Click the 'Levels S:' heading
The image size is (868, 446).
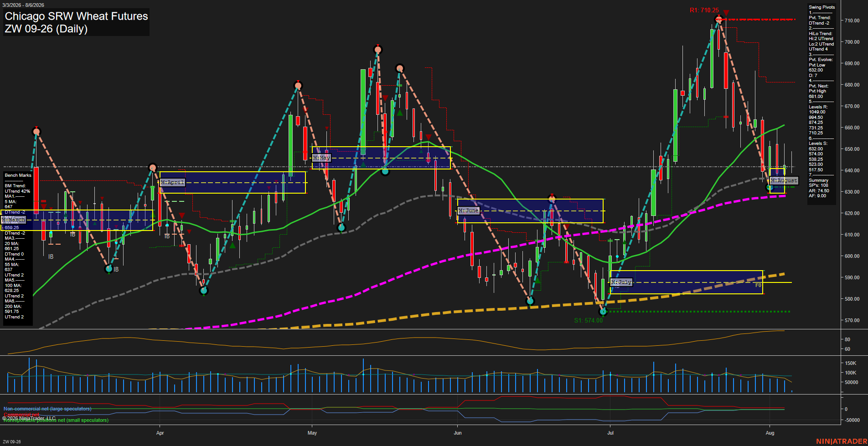pyautogui.click(x=818, y=144)
